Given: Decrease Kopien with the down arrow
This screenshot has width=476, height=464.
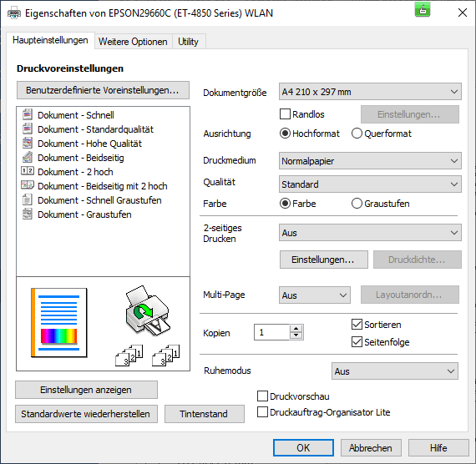Looking at the screenshot, I should pos(296,335).
